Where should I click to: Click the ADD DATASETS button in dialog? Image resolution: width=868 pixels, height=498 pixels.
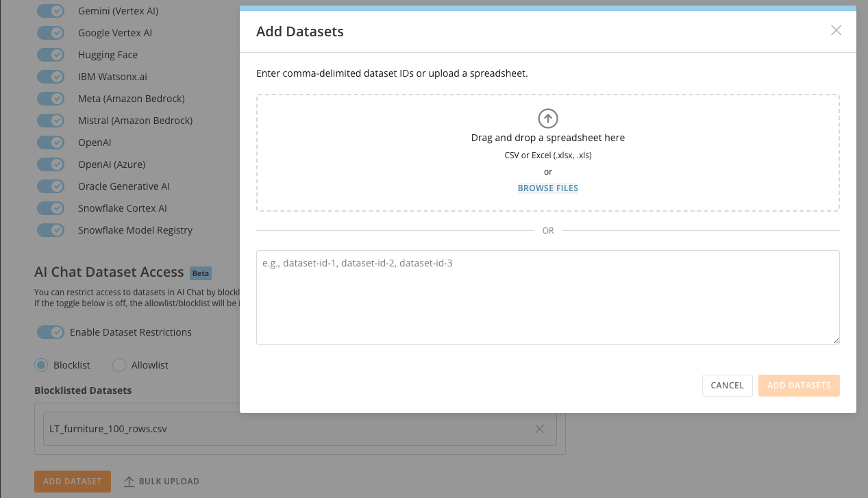[x=799, y=386]
